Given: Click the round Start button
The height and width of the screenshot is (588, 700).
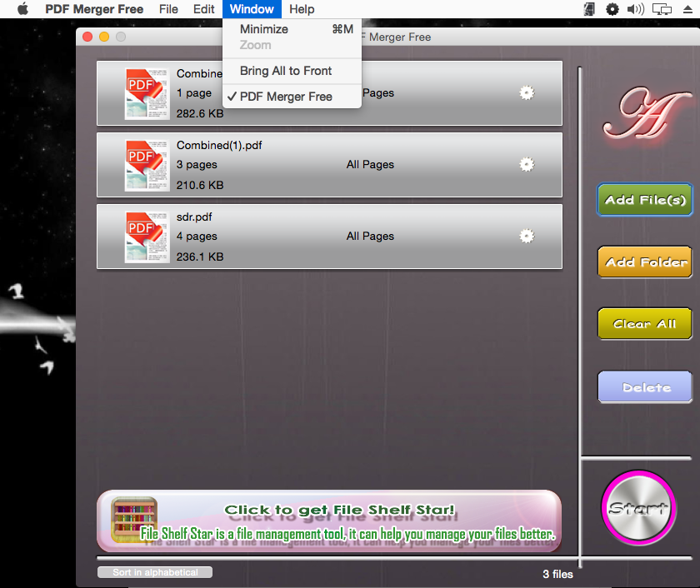Looking at the screenshot, I should [638, 508].
